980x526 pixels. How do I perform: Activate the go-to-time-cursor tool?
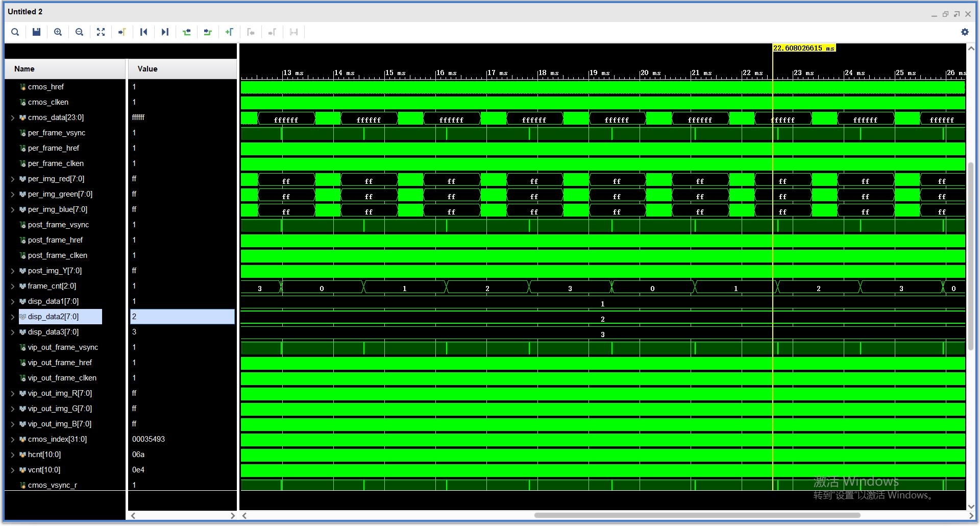coord(122,32)
